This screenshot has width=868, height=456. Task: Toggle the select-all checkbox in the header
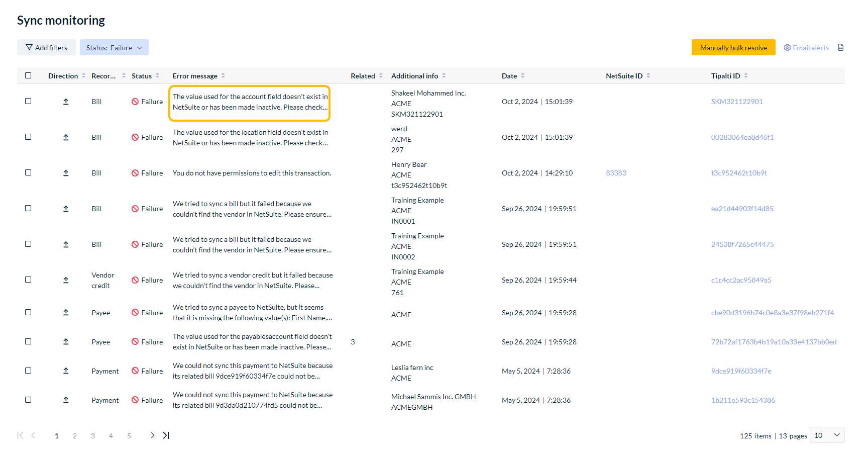[x=28, y=75]
